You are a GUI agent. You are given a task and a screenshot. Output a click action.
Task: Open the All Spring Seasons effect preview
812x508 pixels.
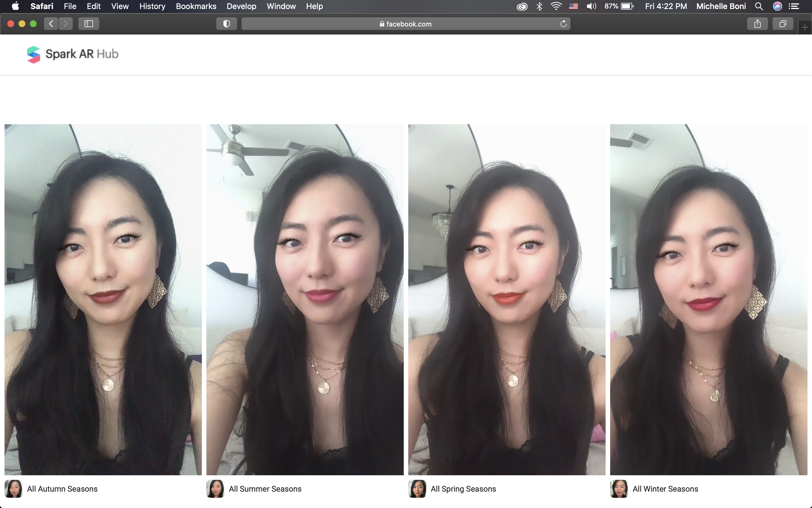click(507, 299)
